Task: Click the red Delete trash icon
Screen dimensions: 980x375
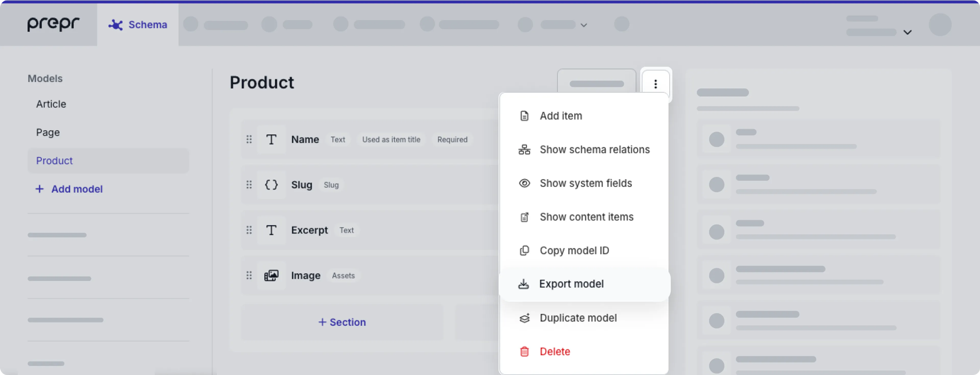Action: (x=524, y=352)
